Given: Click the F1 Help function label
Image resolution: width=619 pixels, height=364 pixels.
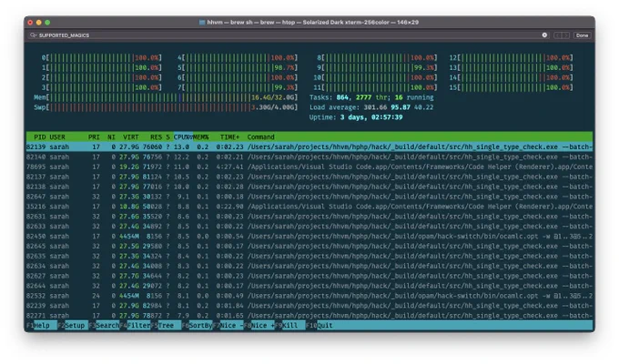Looking at the screenshot, I should coord(42,325).
